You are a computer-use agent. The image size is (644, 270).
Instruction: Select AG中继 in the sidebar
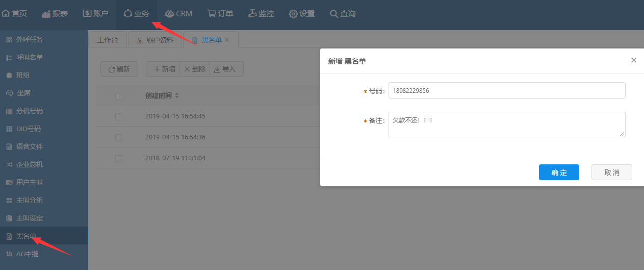(27, 254)
